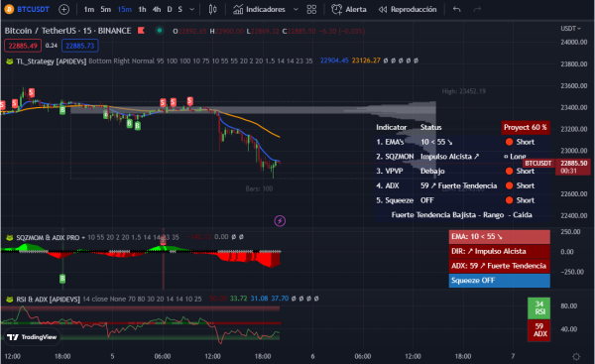Expand the favorite indicators dropdown arrow
The height and width of the screenshot is (364, 595).
coord(296,10)
